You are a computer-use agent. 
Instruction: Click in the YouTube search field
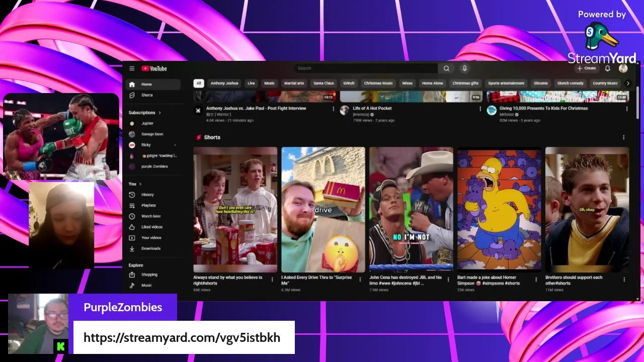[366, 68]
